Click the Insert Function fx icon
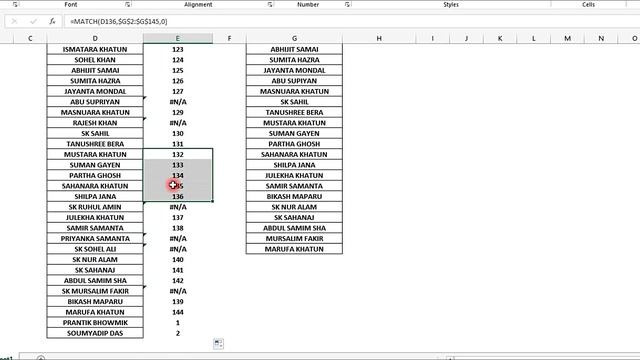This screenshot has width=640, height=360. (x=52, y=21)
